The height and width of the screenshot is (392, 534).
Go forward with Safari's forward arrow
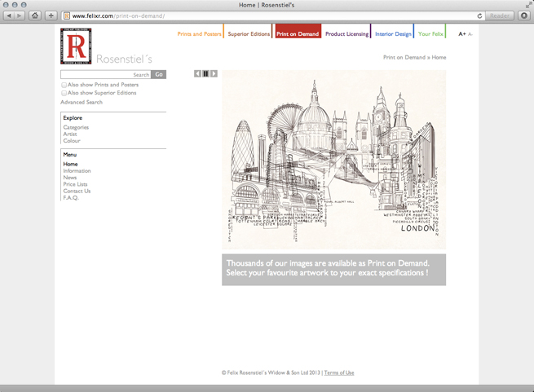[20, 15]
